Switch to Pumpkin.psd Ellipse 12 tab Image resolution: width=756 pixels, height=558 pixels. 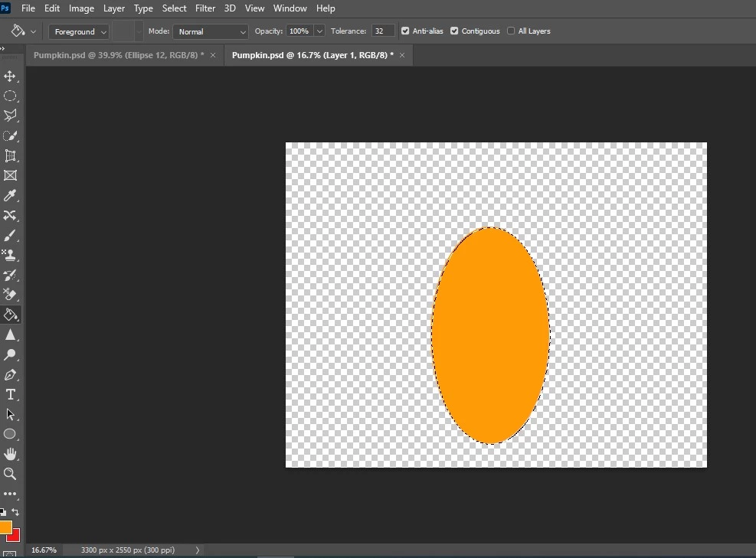click(119, 55)
